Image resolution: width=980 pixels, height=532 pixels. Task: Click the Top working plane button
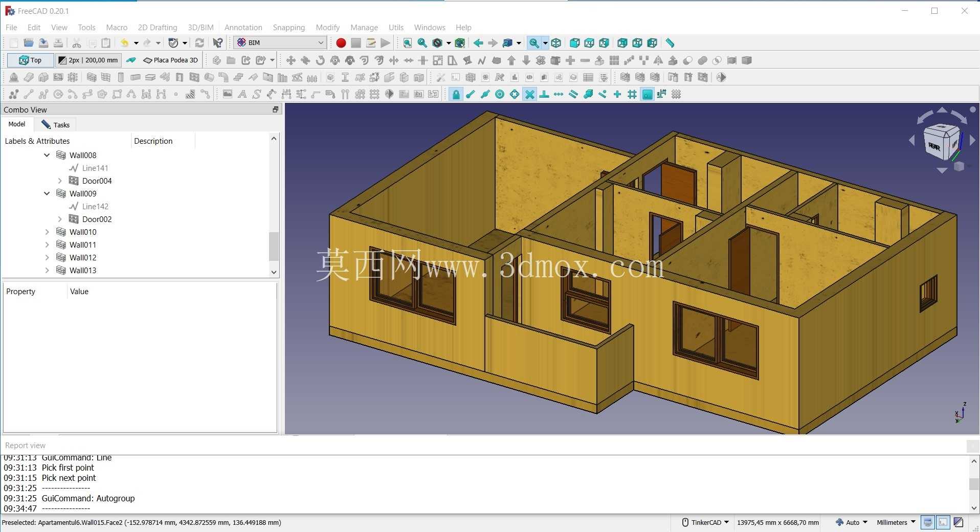(x=30, y=60)
